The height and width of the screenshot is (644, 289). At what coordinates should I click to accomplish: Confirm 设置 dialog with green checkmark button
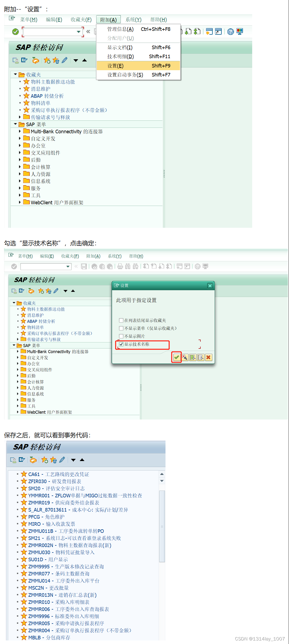[177, 357]
